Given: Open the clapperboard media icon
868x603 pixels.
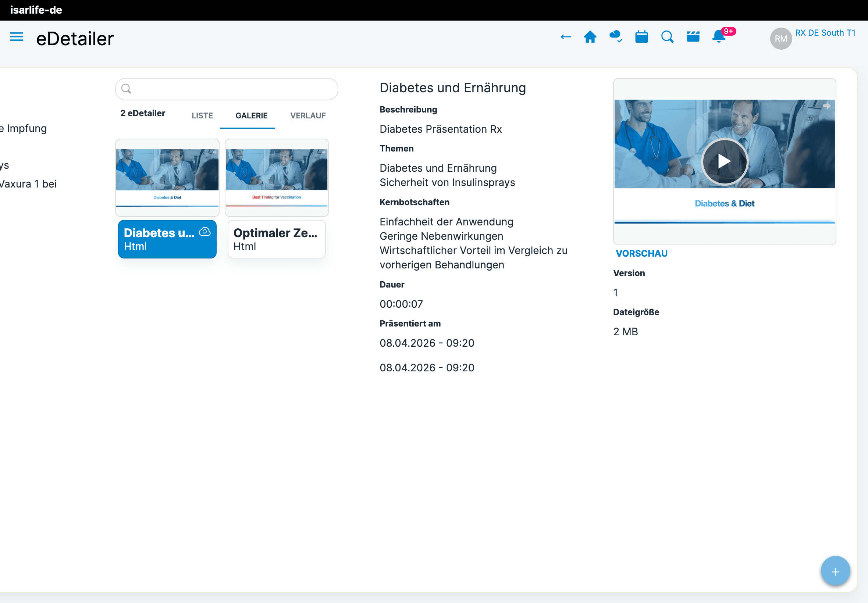Looking at the screenshot, I should tap(693, 37).
